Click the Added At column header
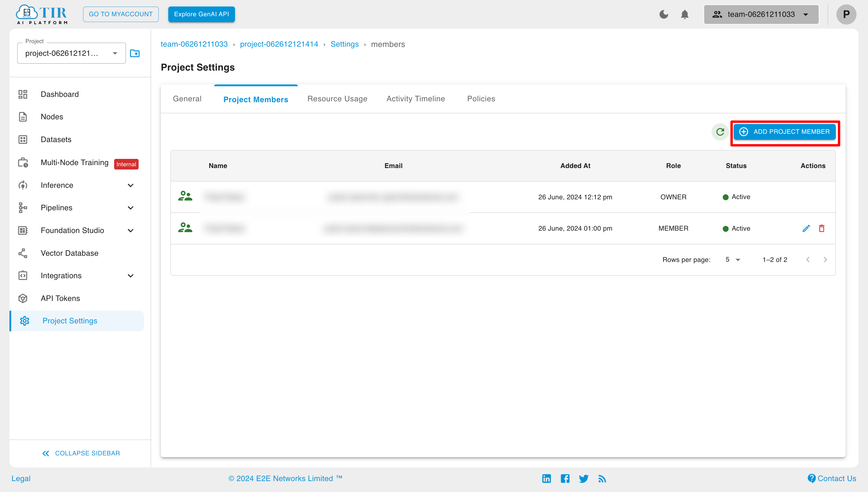 coord(575,166)
